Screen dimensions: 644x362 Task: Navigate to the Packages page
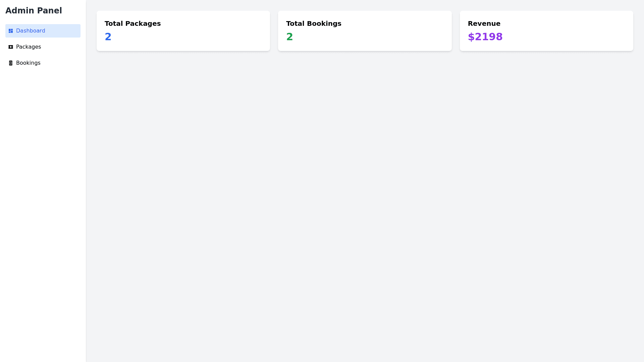click(29, 47)
